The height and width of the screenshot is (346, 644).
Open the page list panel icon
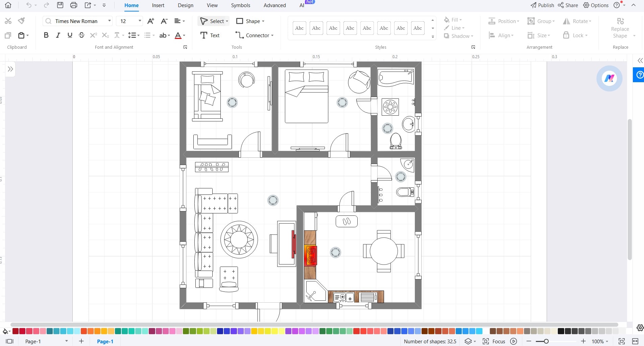pyautogui.click(x=10, y=341)
